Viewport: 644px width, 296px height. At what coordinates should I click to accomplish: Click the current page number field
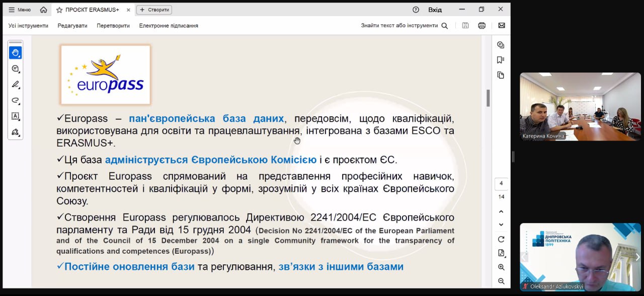pos(501,184)
